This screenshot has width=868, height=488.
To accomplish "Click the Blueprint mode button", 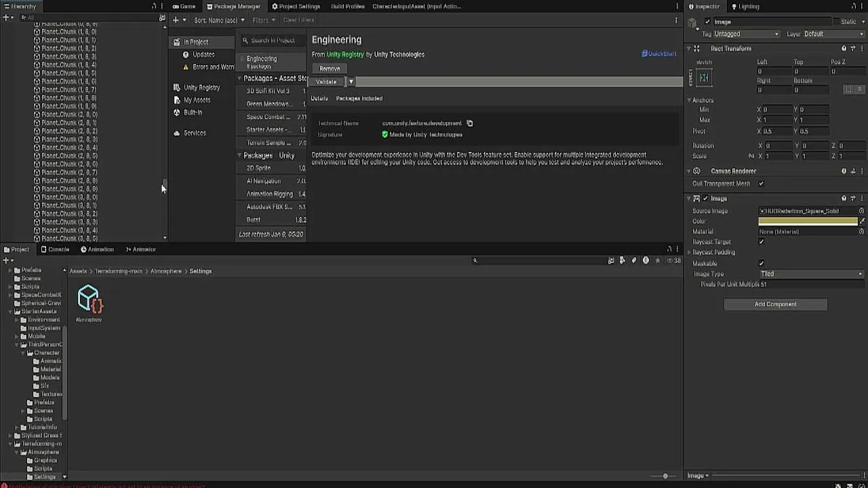I will tap(848, 89).
